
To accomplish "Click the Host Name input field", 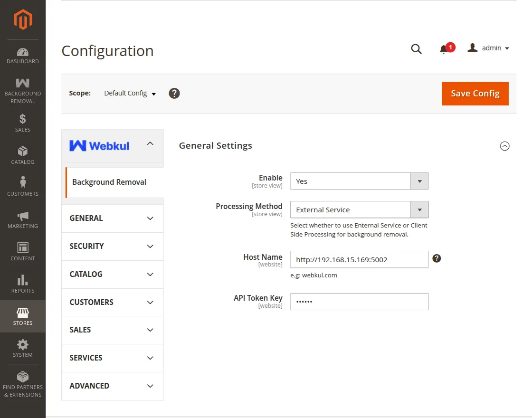I will (x=359, y=259).
